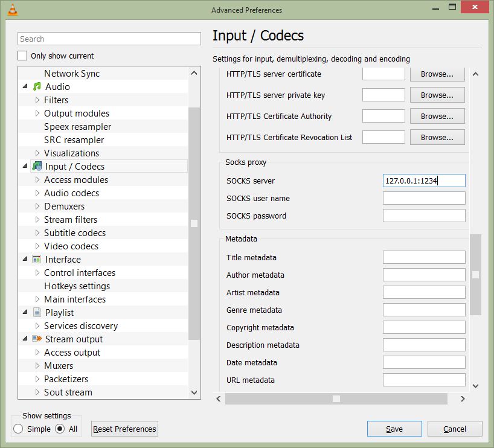
Task: Click the tree panel scroll down arrow
Action: (x=194, y=392)
